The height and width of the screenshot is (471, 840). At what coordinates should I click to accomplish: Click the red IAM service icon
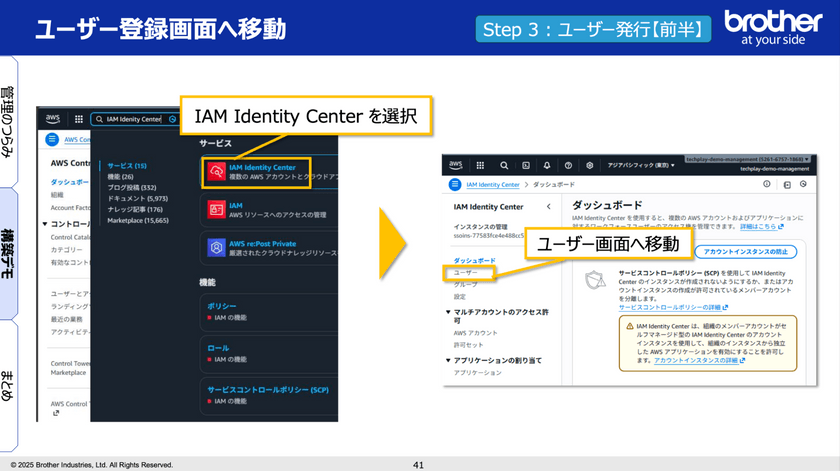[x=215, y=209]
